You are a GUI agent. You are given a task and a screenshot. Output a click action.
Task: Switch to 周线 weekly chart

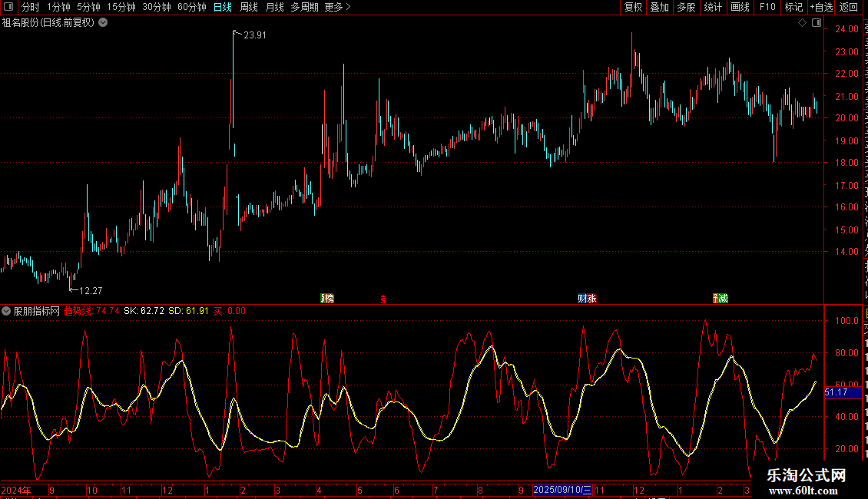249,7
